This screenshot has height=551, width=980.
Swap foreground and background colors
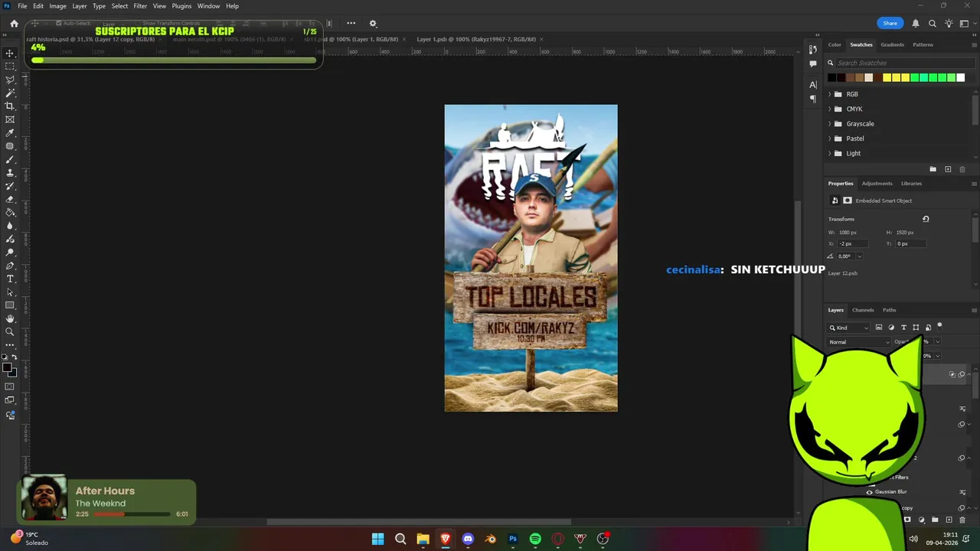(15, 357)
